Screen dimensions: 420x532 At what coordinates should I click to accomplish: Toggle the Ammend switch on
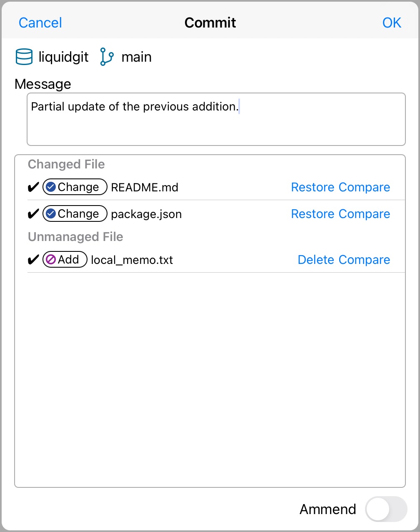tap(385, 509)
